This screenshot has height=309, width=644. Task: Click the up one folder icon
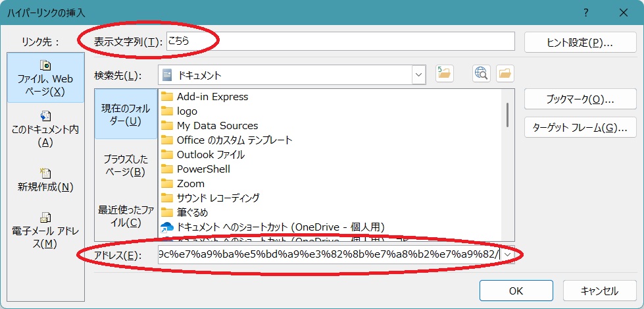click(x=445, y=74)
